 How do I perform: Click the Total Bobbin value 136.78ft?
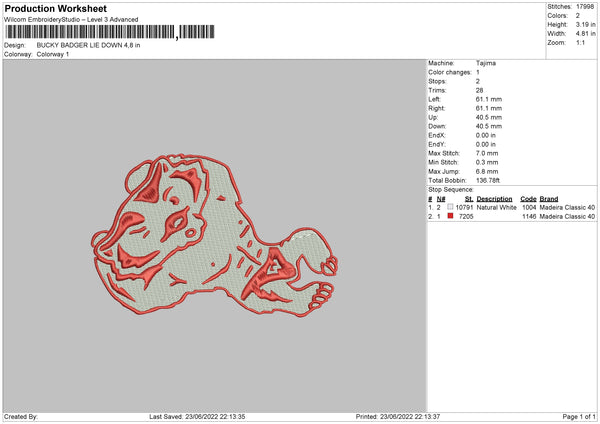pos(488,181)
